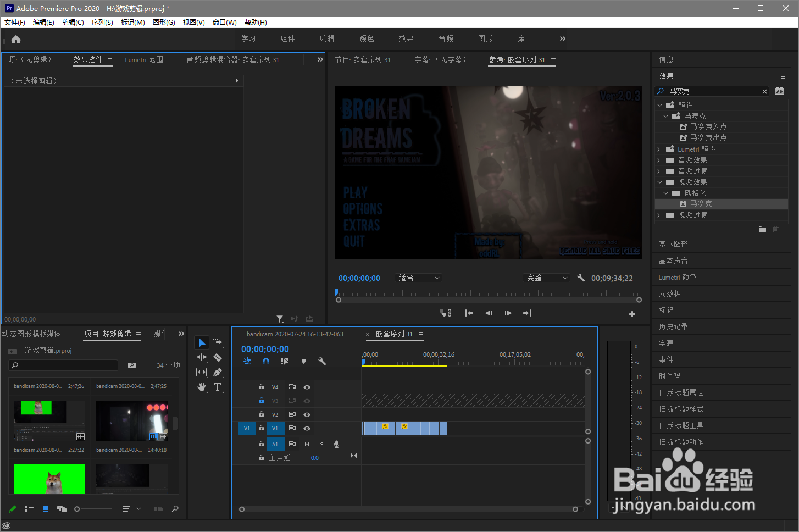Open the playback resolution dropdown (完整)
This screenshot has height=532, width=799.
click(547, 278)
